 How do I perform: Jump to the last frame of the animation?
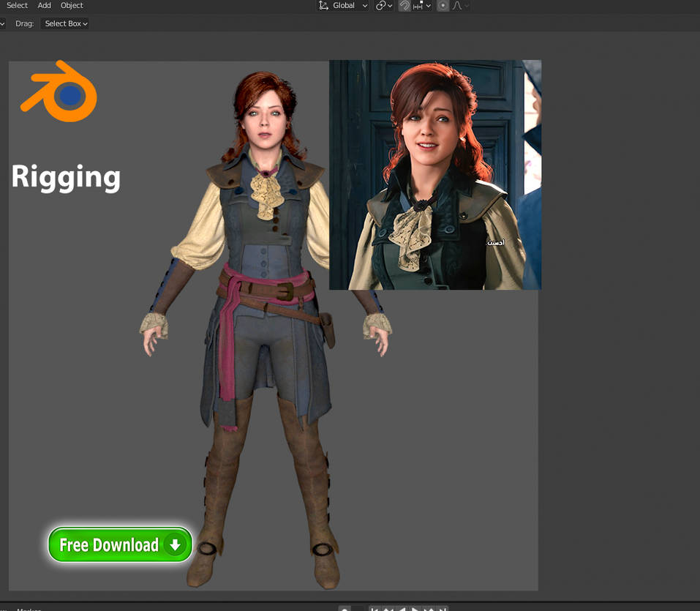coord(442,609)
